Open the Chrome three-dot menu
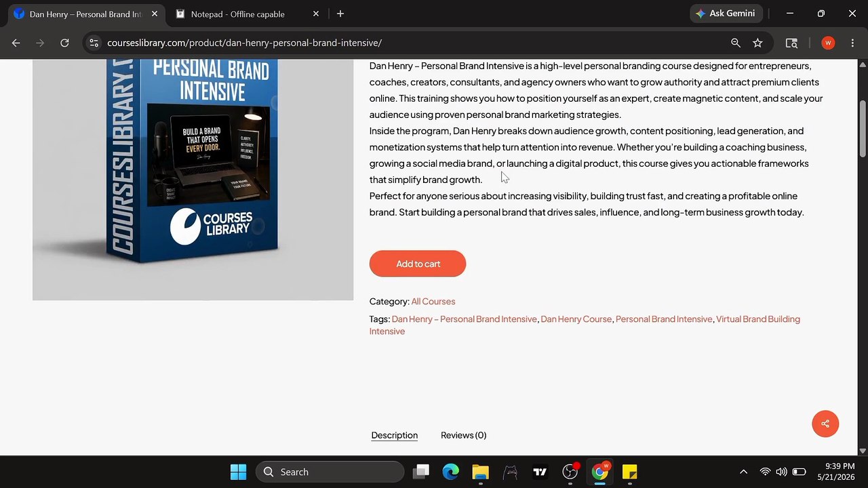The image size is (868, 488). pyautogui.click(x=852, y=43)
